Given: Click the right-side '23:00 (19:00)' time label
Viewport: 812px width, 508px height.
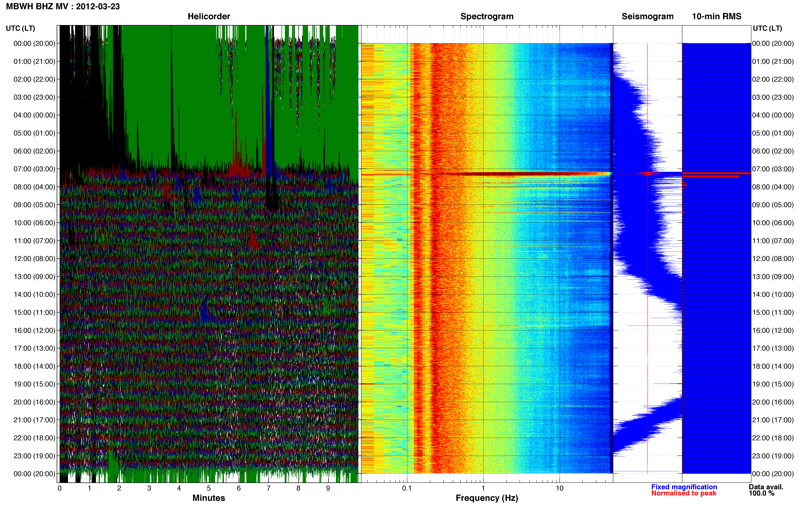Looking at the screenshot, I should [x=773, y=456].
